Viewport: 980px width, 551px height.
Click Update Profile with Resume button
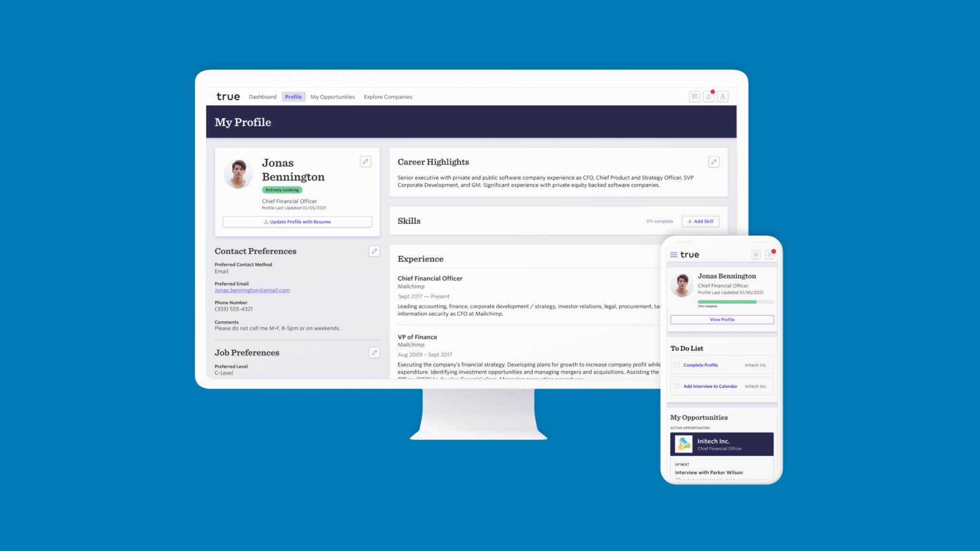(297, 222)
